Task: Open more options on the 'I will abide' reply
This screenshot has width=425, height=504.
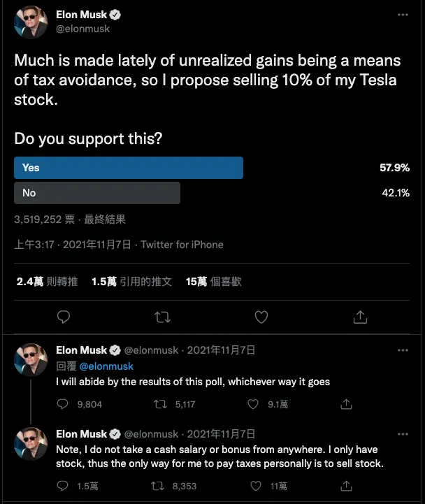Action: tap(403, 350)
